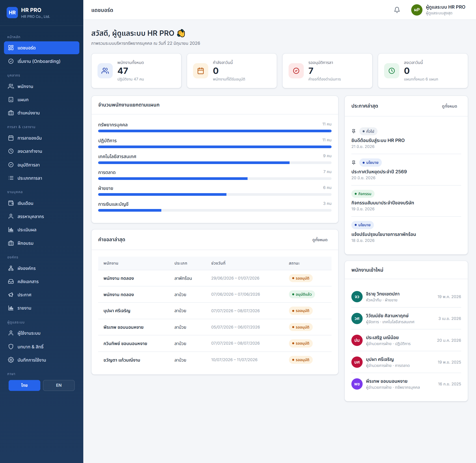Switch language to ไทย
The width and height of the screenshot is (476, 463).
(x=24, y=385)
